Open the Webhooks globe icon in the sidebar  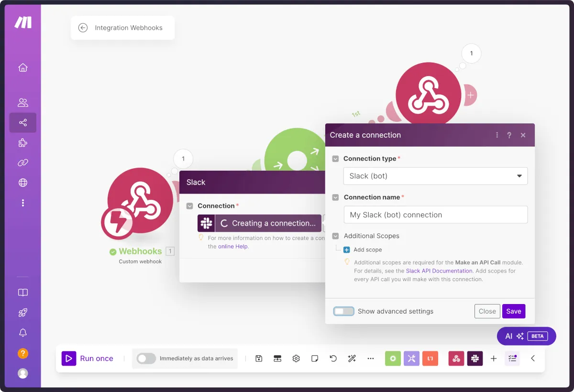pos(23,183)
